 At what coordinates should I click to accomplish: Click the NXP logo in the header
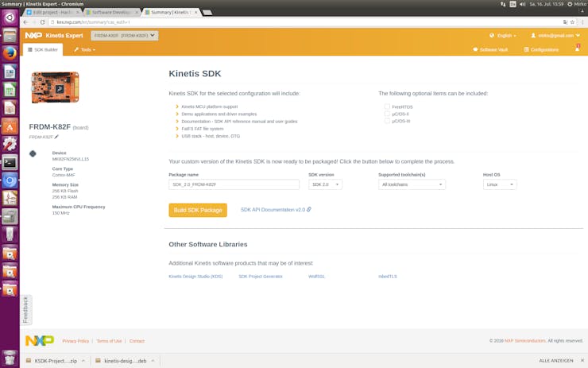33,35
